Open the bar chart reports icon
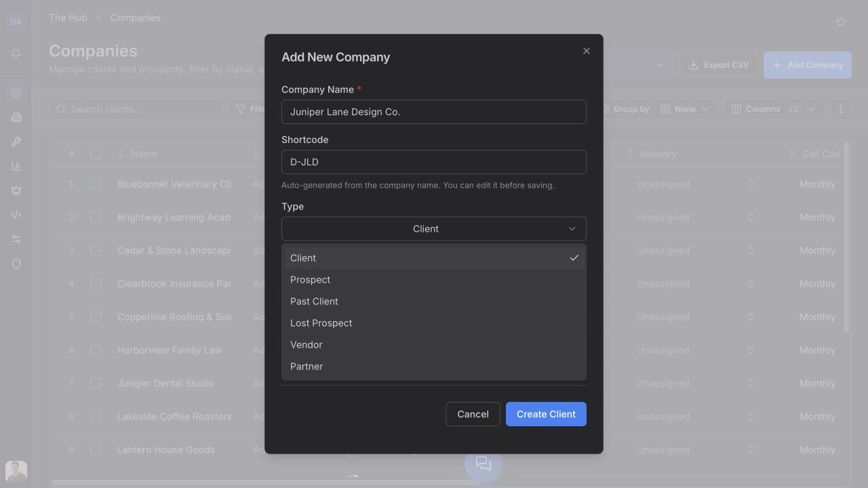Image resolution: width=868 pixels, height=488 pixels. pyautogui.click(x=16, y=166)
